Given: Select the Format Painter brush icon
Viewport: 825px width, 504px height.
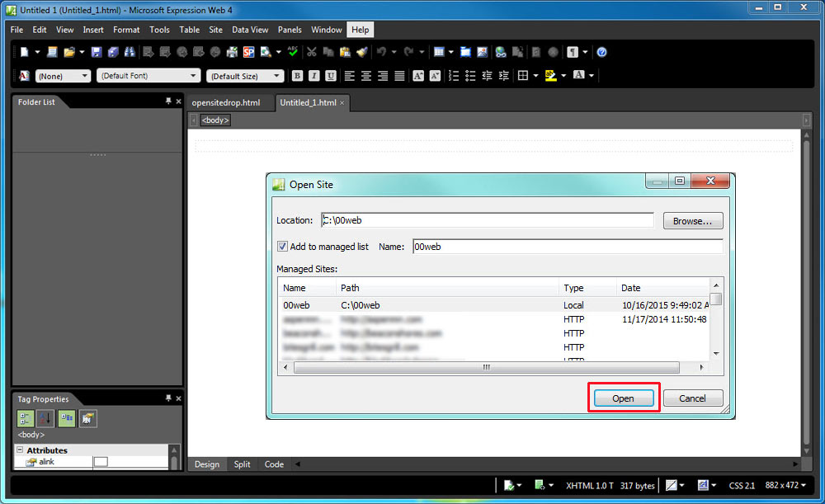Looking at the screenshot, I should [362, 52].
